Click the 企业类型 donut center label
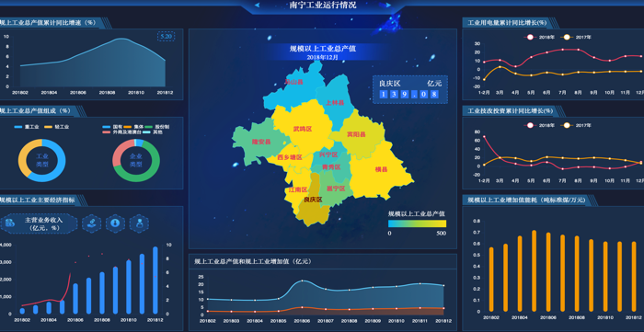Viewport: 644px width, 332px height. coord(136,160)
